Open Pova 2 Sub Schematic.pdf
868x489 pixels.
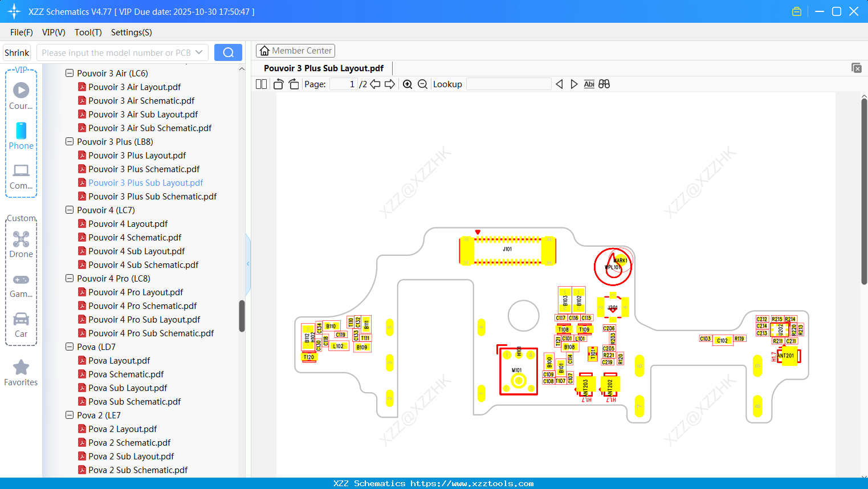tap(138, 470)
